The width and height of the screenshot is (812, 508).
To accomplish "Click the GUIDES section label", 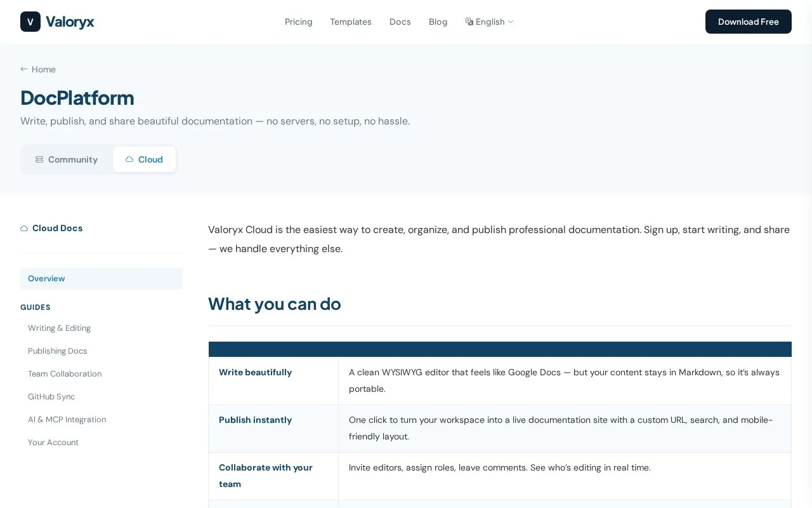I will [x=36, y=307].
